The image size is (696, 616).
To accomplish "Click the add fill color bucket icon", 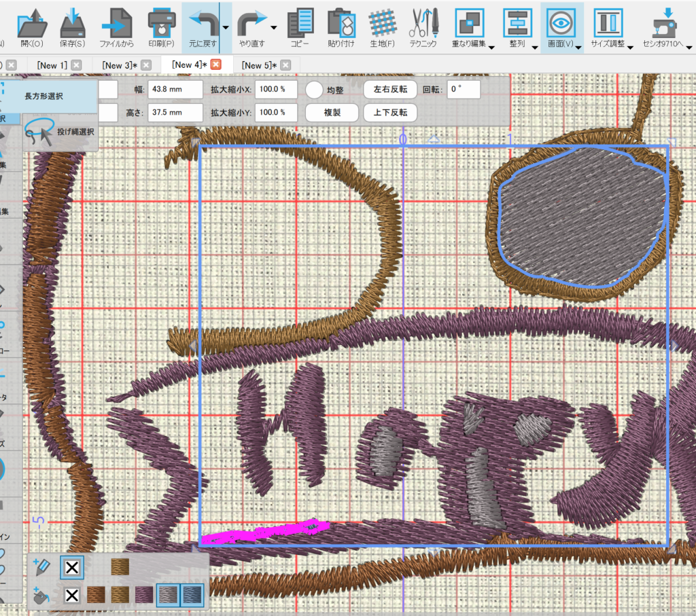I will (42, 596).
